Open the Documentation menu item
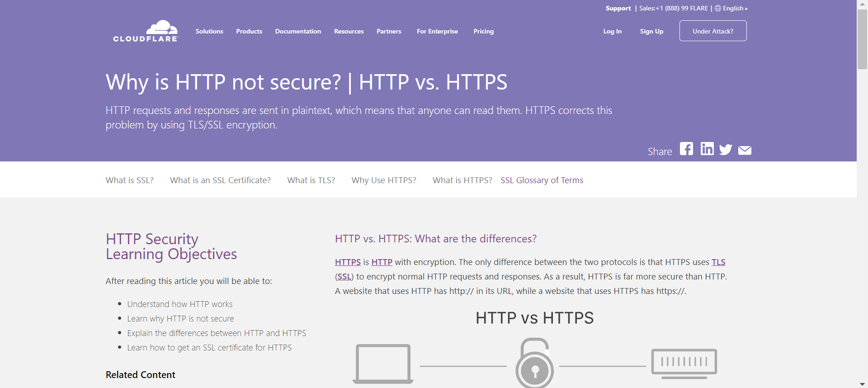This screenshot has height=388, width=868. click(298, 31)
